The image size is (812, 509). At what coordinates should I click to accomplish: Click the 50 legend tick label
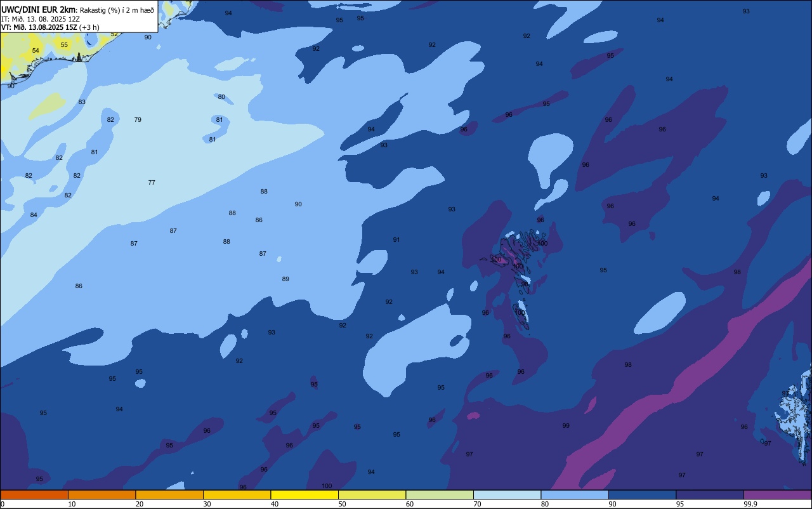tap(342, 504)
